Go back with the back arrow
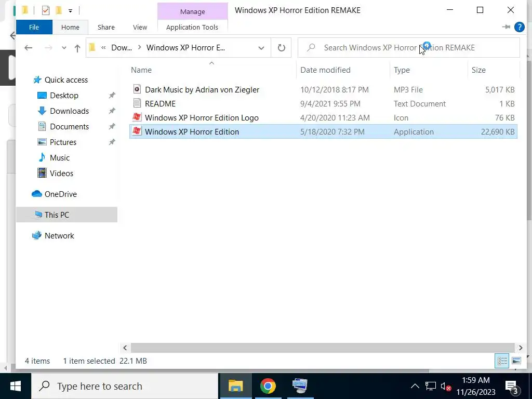The width and height of the screenshot is (532, 399). coord(29,48)
